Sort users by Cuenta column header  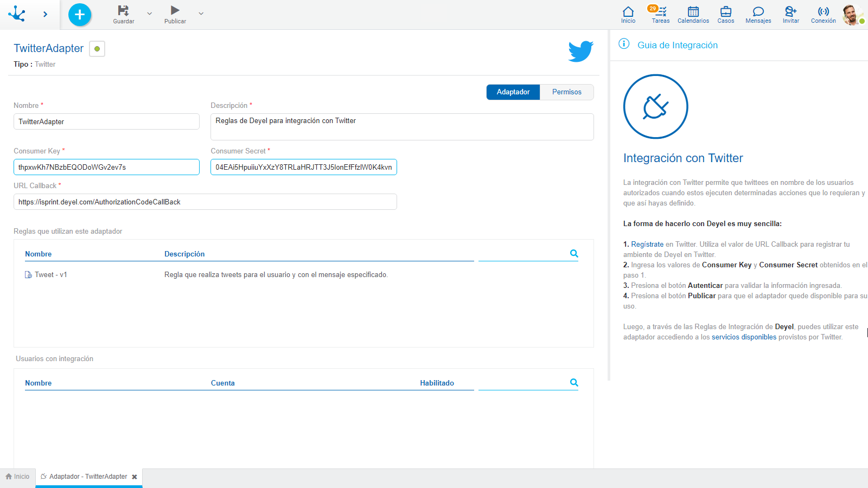tap(223, 383)
